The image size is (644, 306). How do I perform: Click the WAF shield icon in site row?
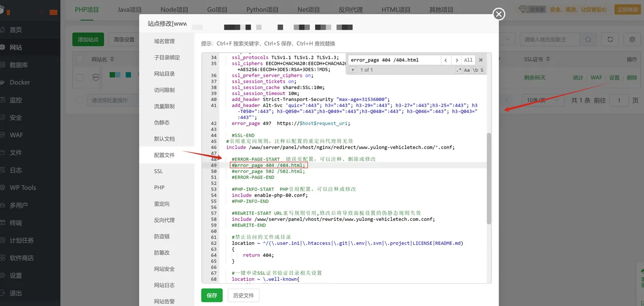coord(96,77)
